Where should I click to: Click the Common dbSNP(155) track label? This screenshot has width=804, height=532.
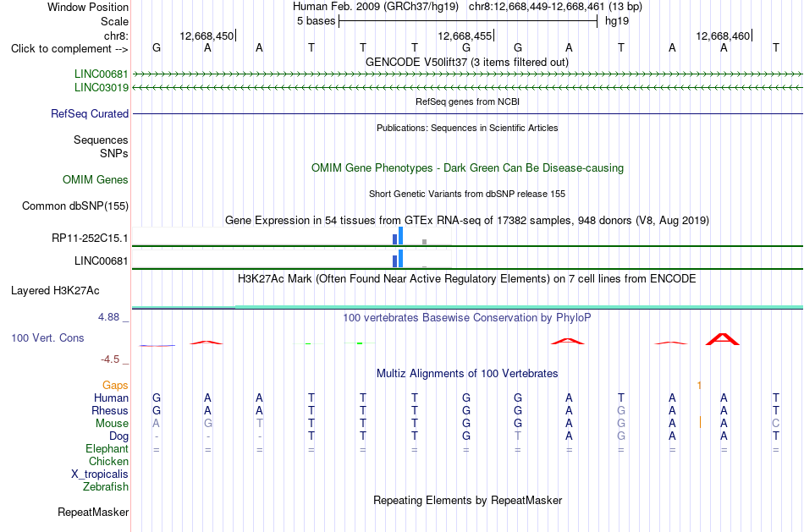tap(74, 206)
